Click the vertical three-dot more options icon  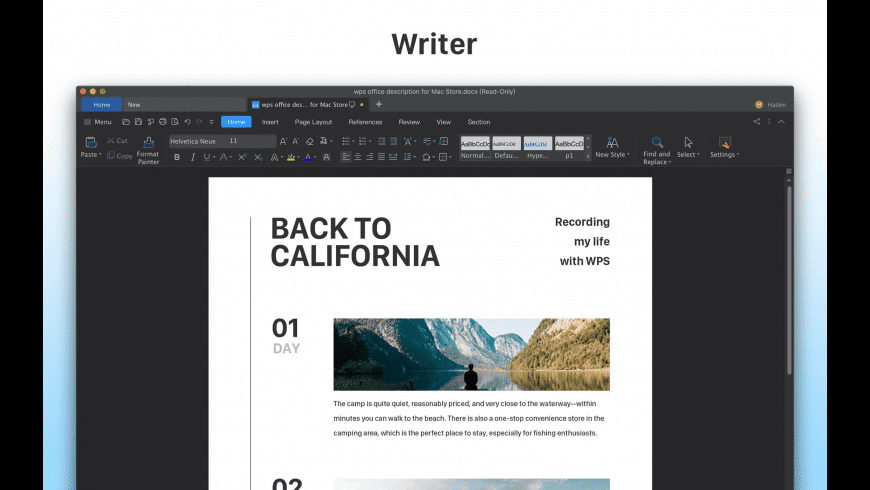(769, 122)
